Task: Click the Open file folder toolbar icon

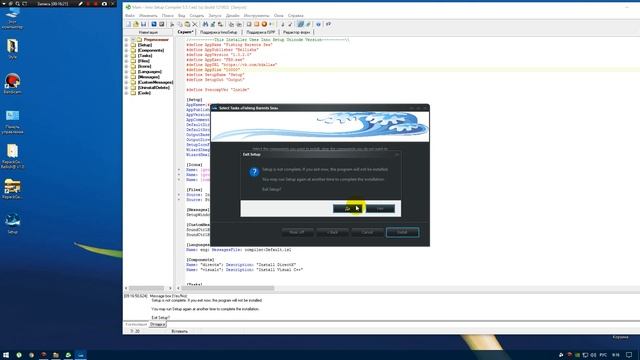Action: [136, 24]
